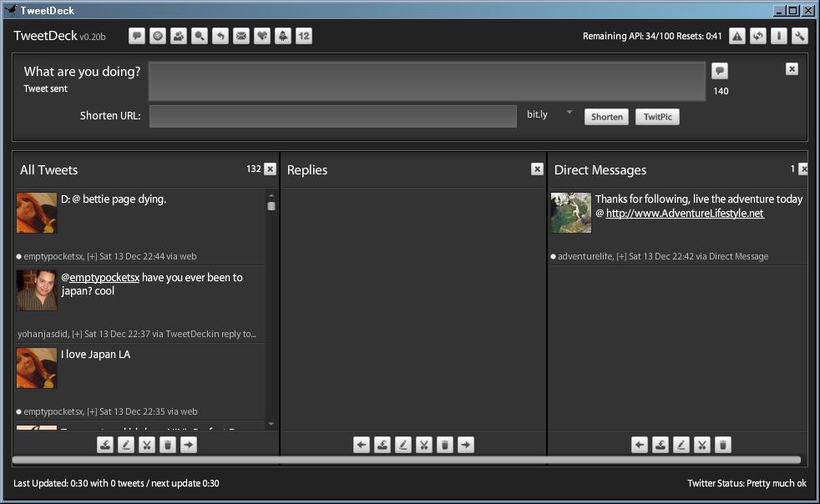Click the Replies arrow icon in top toolbar
820x504 pixels.
tap(220, 36)
